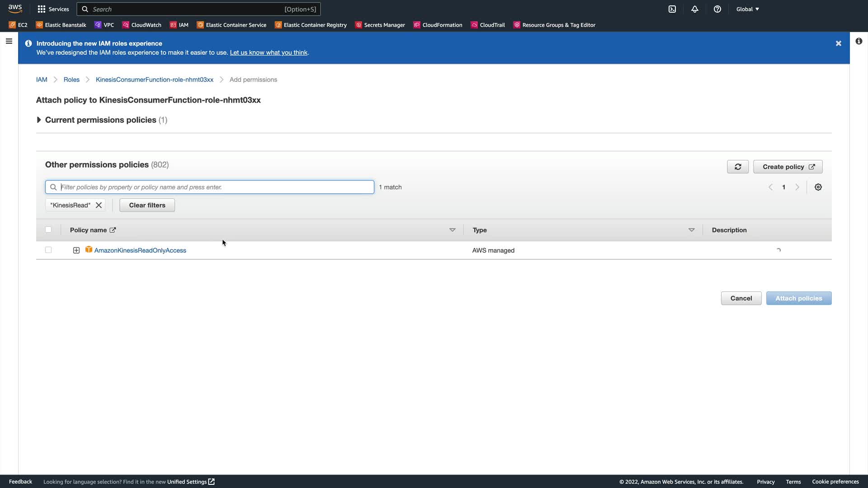Sort by the Type column arrow
The image size is (868, 488).
click(691, 230)
